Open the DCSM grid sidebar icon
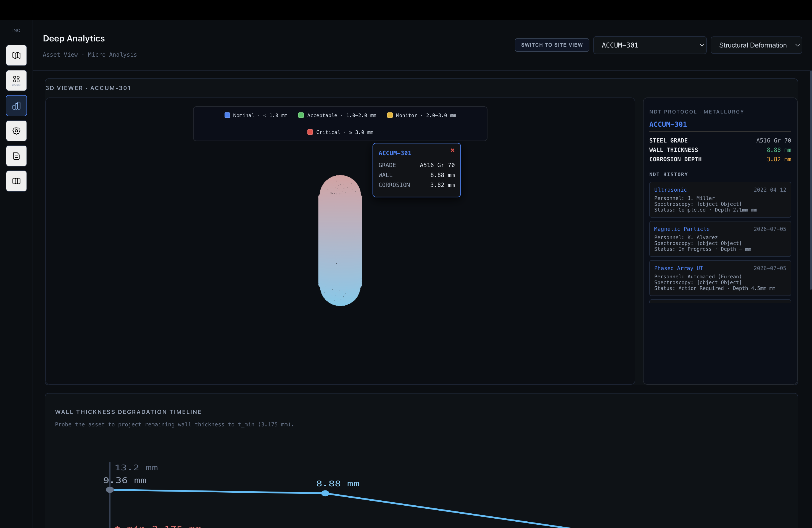812x528 pixels. (16, 80)
